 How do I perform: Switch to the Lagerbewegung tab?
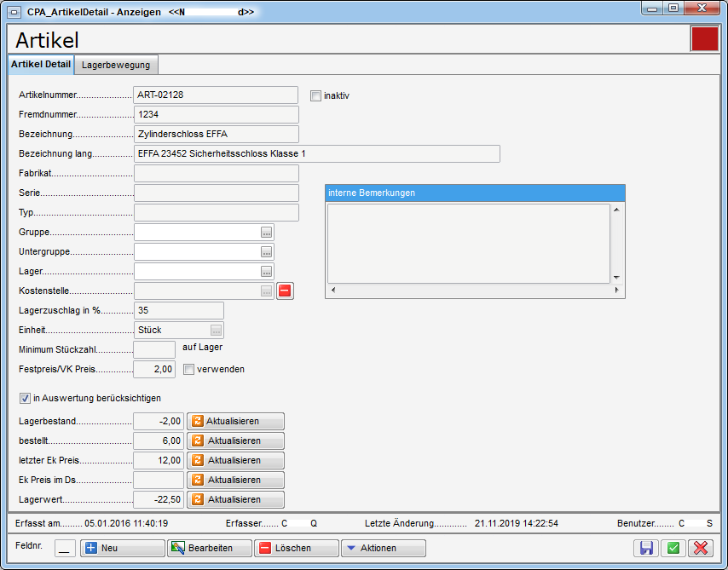click(116, 65)
